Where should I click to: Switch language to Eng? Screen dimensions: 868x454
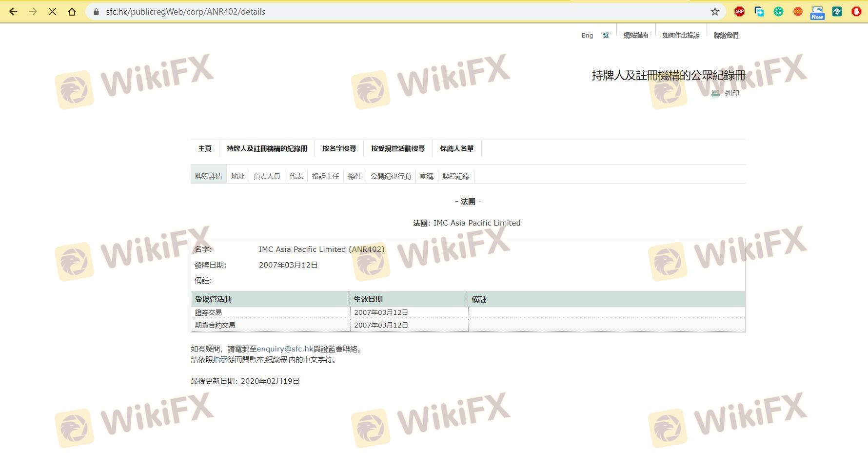[587, 36]
